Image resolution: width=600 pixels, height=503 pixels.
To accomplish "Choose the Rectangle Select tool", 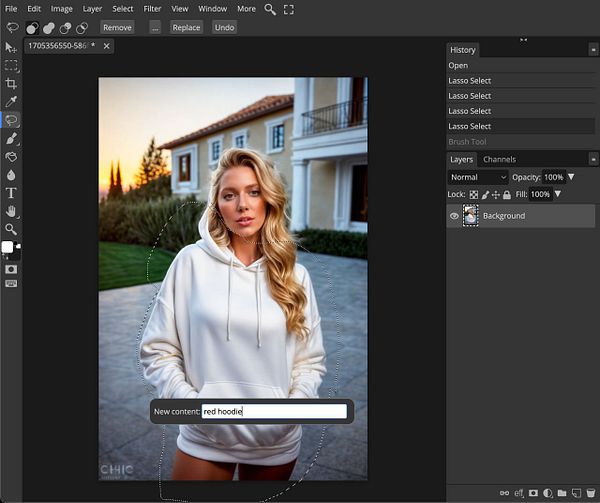I will point(11,65).
